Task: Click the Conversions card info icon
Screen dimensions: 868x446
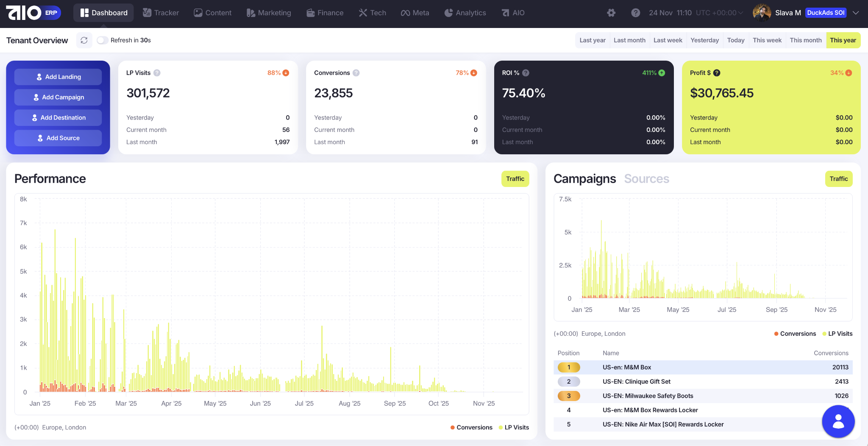Action: pos(356,73)
